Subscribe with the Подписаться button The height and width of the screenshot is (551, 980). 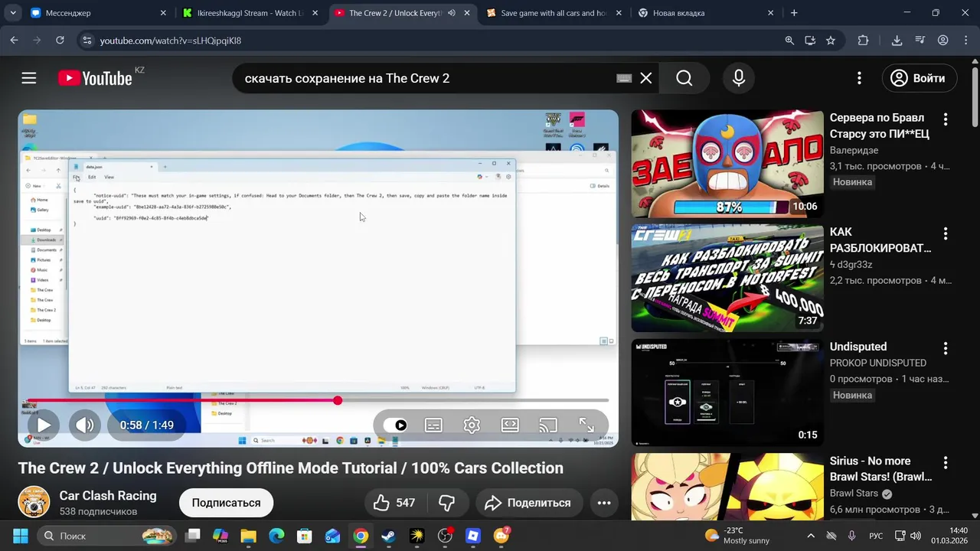[226, 503]
